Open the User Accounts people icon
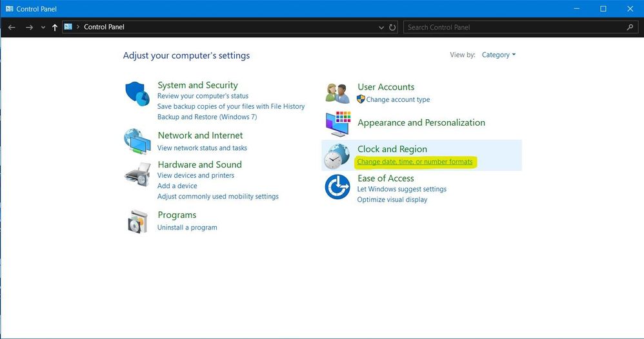Screen dimensions: 644x339 coord(337,93)
